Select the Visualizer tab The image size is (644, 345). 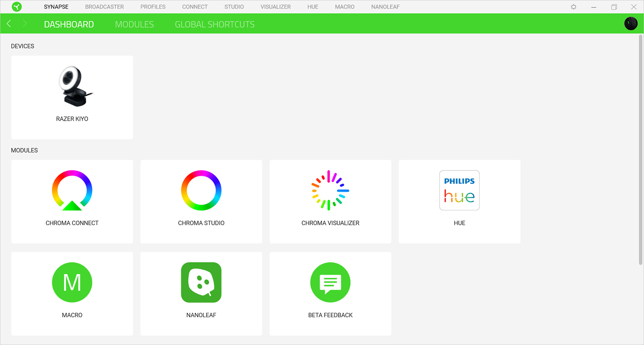pos(276,7)
